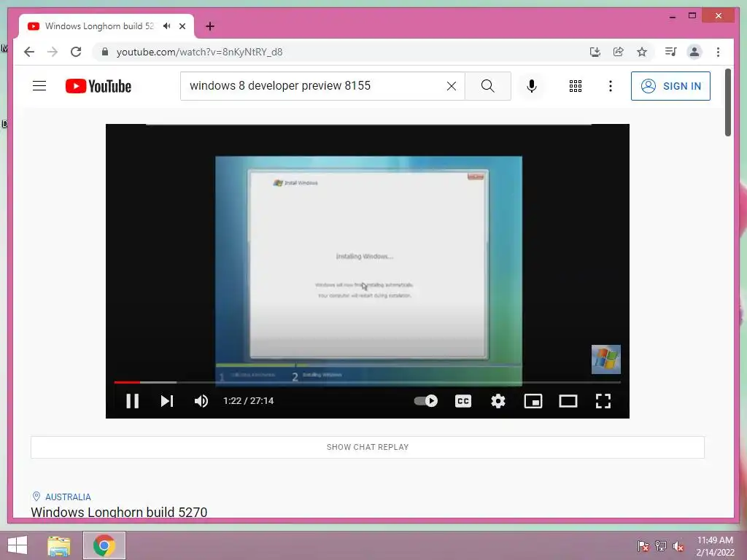The image size is (747, 560).
Task: Open File Explorer from the taskbar
Action: (x=59, y=545)
